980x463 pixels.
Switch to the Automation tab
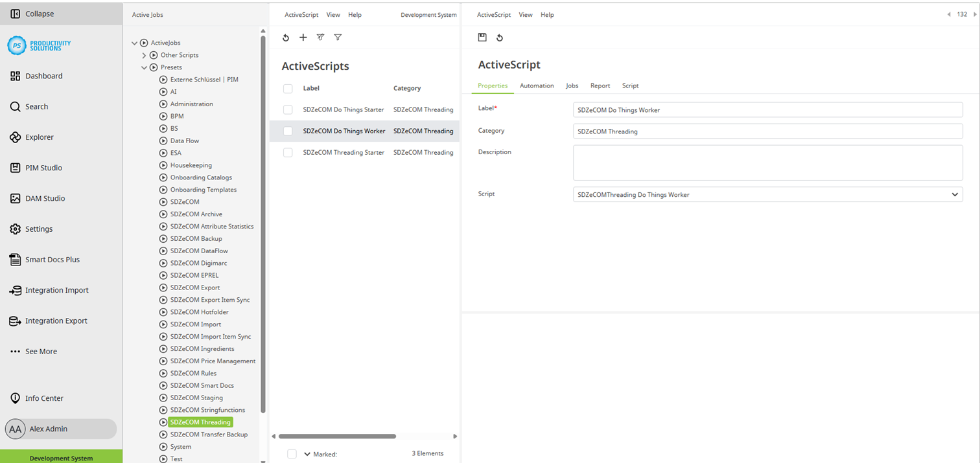click(x=536, y=85)
